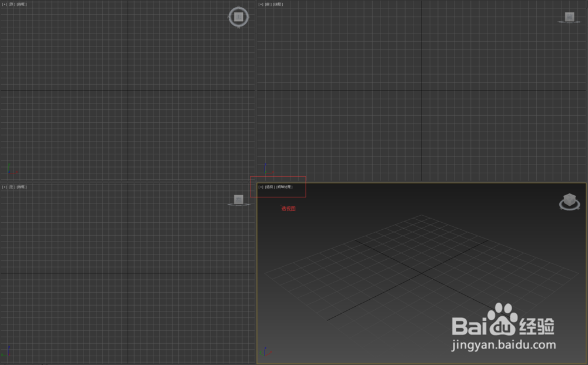Open the [+] menu of the Perspective viewport
588x365 pixels.
[x=261, y=187]
